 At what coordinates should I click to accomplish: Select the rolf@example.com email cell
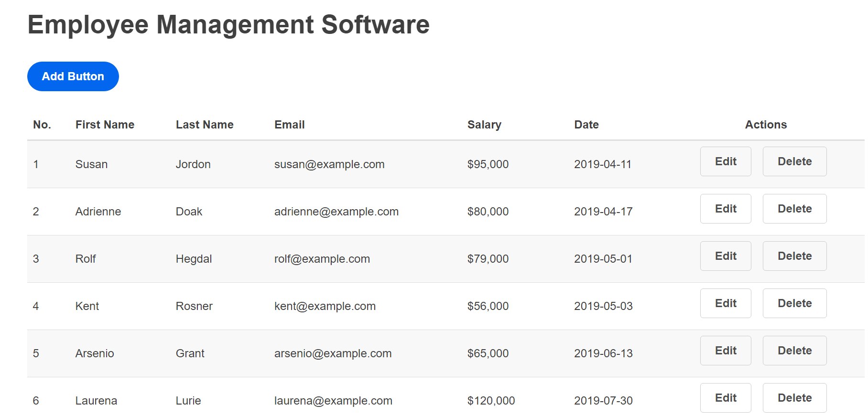pyautogui.click(x=322, y=259)
